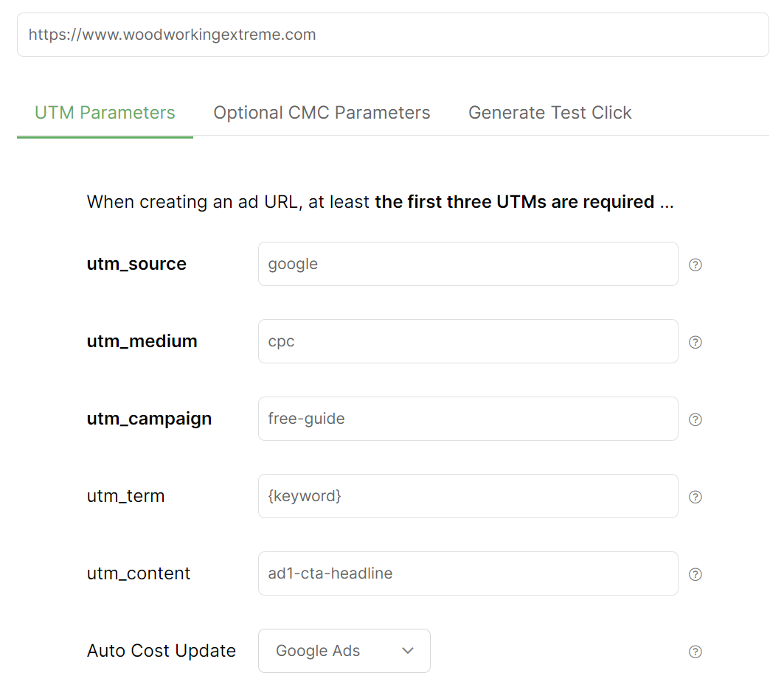Open the help tooltip for utm_campaign
The image size is (784, 684).
pyautogui.click(x=695, y=419)
